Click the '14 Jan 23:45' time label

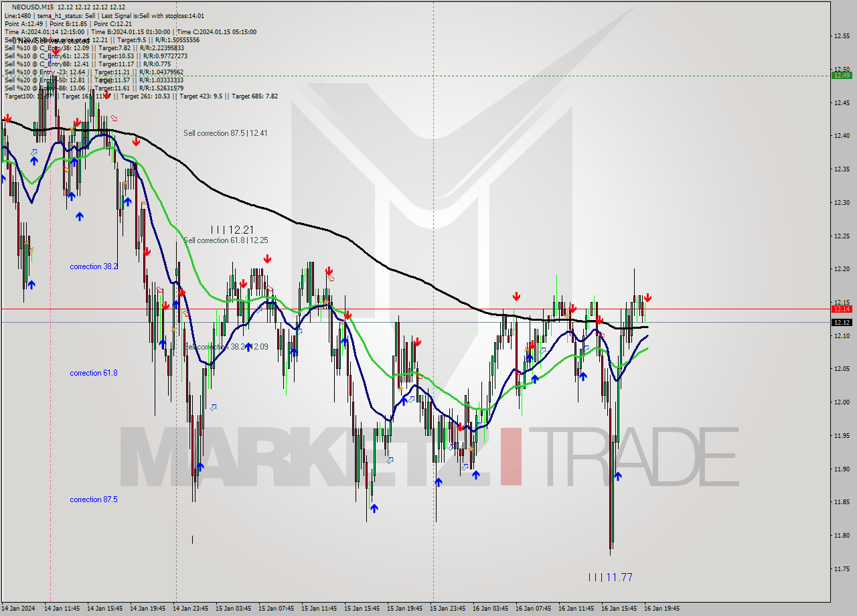[190, 609]
